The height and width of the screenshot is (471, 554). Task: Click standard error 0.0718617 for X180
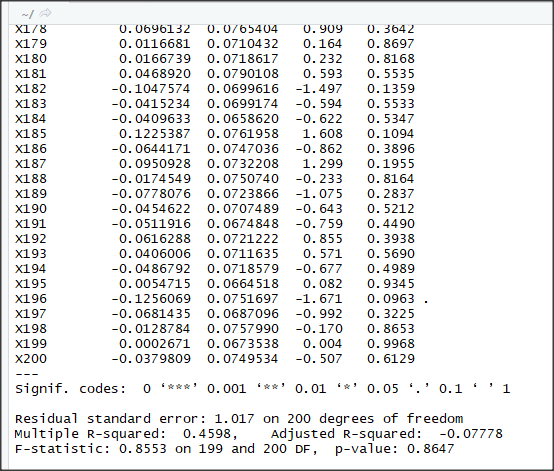(243, 59)
